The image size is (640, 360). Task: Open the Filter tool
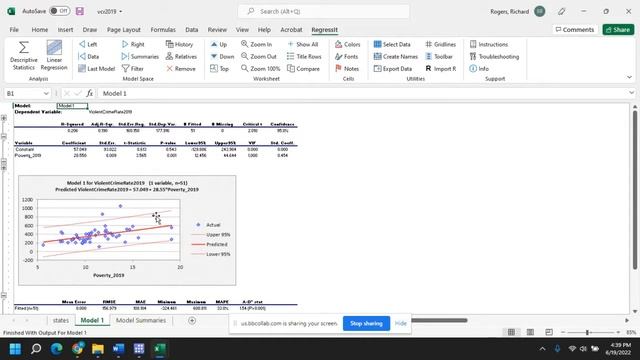pyautogui.click(x=133, y=69)
